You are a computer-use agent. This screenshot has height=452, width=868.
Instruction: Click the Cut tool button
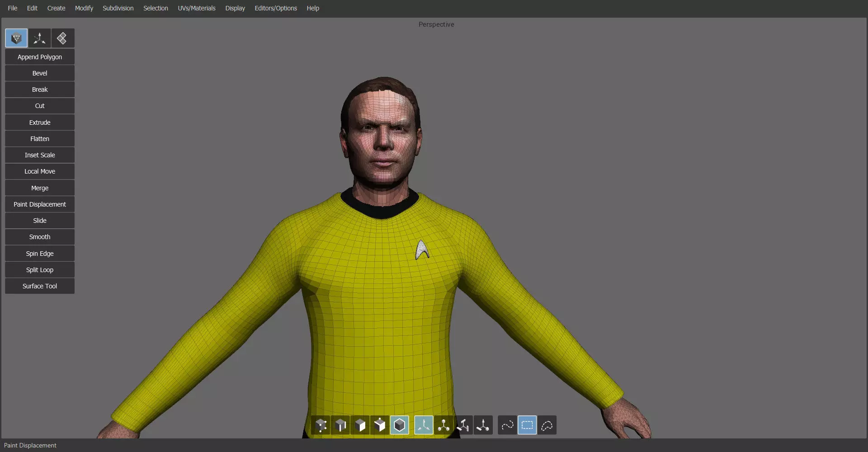click(x=40, y=106)
